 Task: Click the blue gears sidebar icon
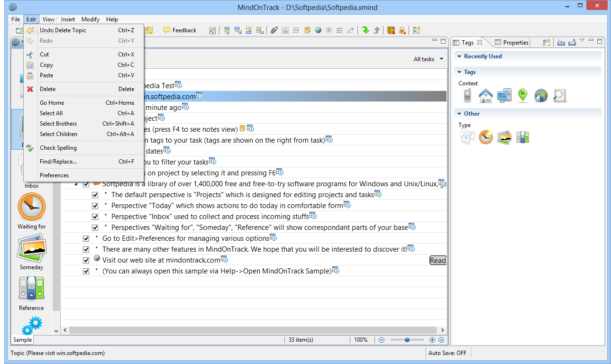tap(32, 326)
